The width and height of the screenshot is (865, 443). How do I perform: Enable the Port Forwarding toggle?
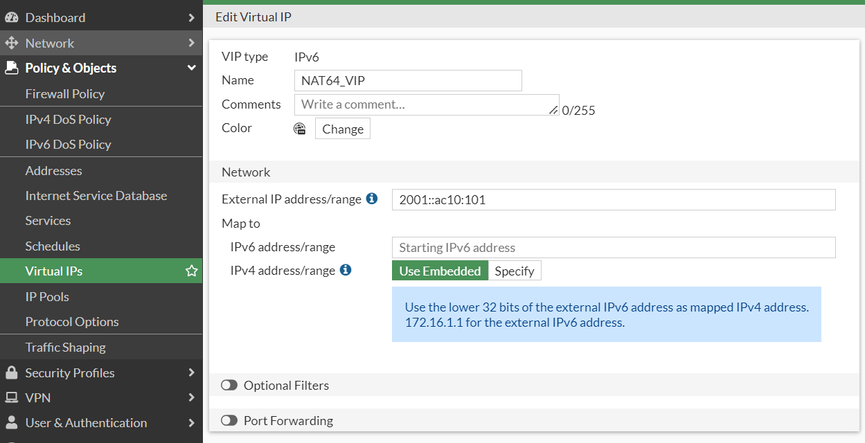pyautogui.click(x=229, y=421)
